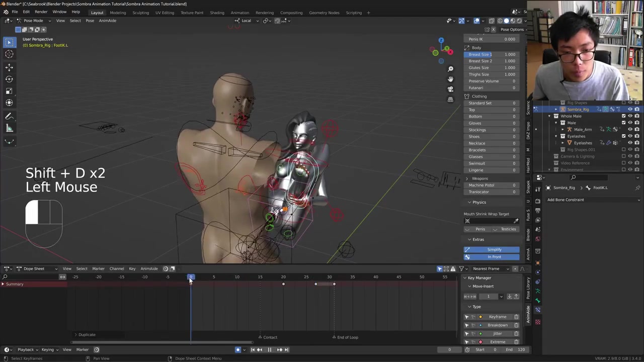Select the Move tool
This screenshot has width=644, height=362.
(9, 67)
